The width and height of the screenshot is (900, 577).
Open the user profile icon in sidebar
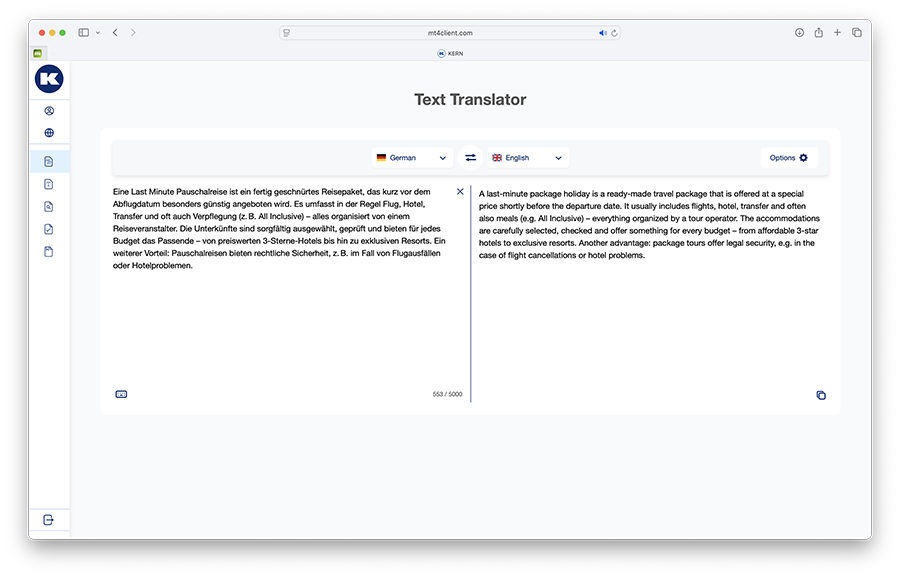(x=49, y=111)
